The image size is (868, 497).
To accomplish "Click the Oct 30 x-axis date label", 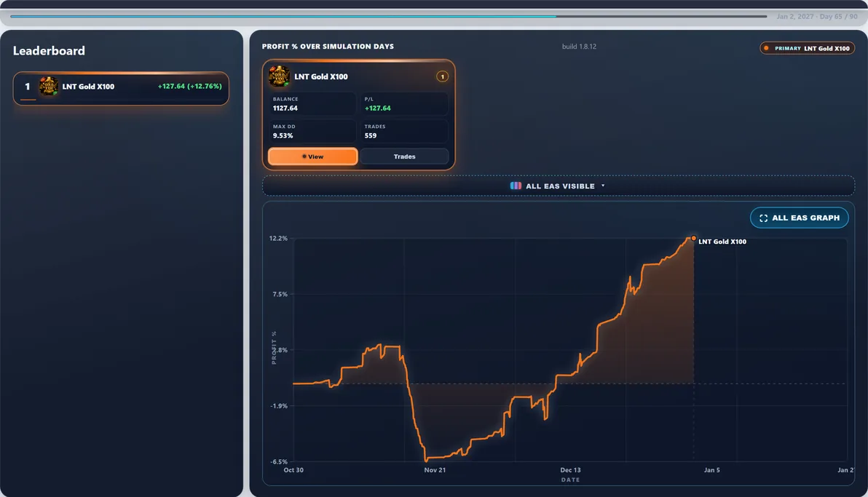I will tap(293, 470).
